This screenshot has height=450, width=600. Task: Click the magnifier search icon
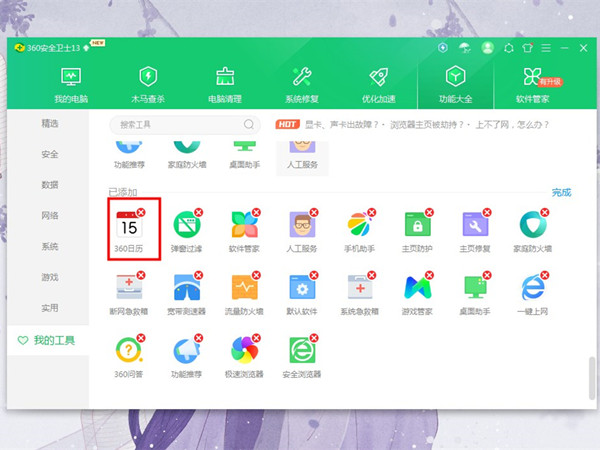pos(249,124)
